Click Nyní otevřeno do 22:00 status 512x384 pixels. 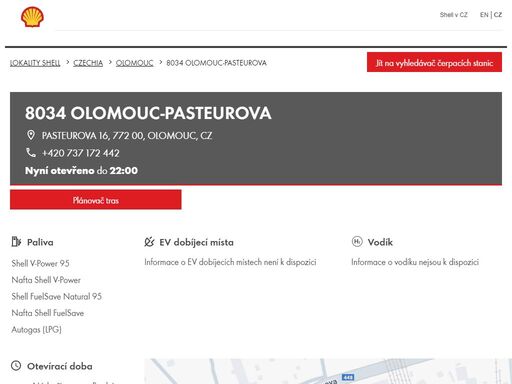(x=81, y=170)
